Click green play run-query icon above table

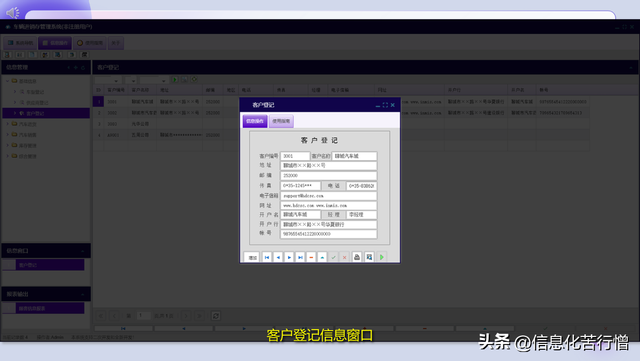coord(175,80)
